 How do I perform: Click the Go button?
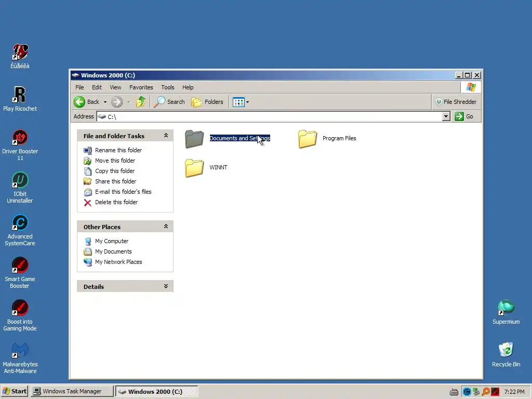click(464, 117)
